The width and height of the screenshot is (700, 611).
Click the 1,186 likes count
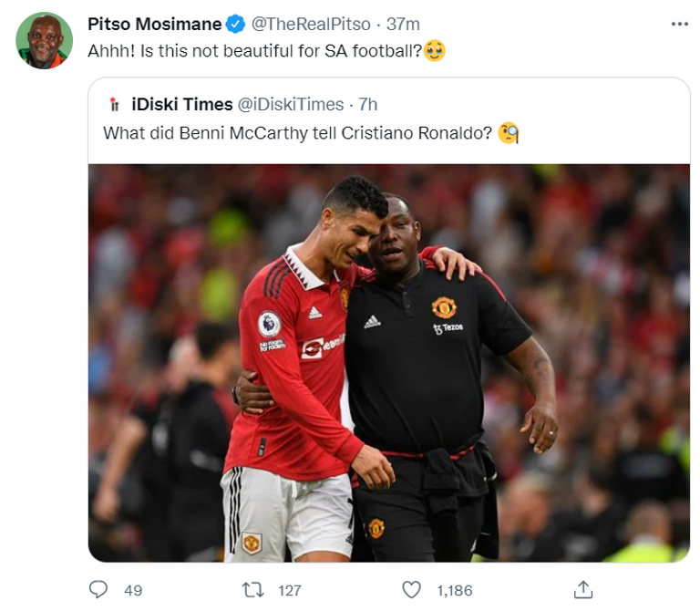coord(455,590)
